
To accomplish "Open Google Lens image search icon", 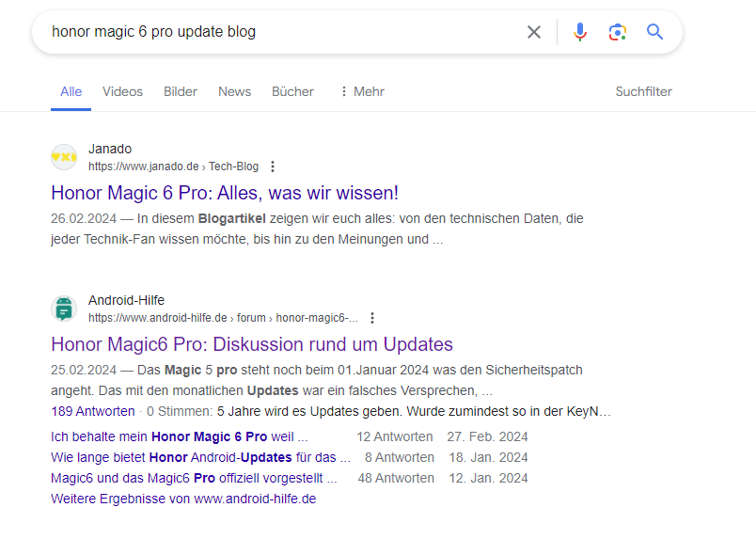I will [617, 32].
